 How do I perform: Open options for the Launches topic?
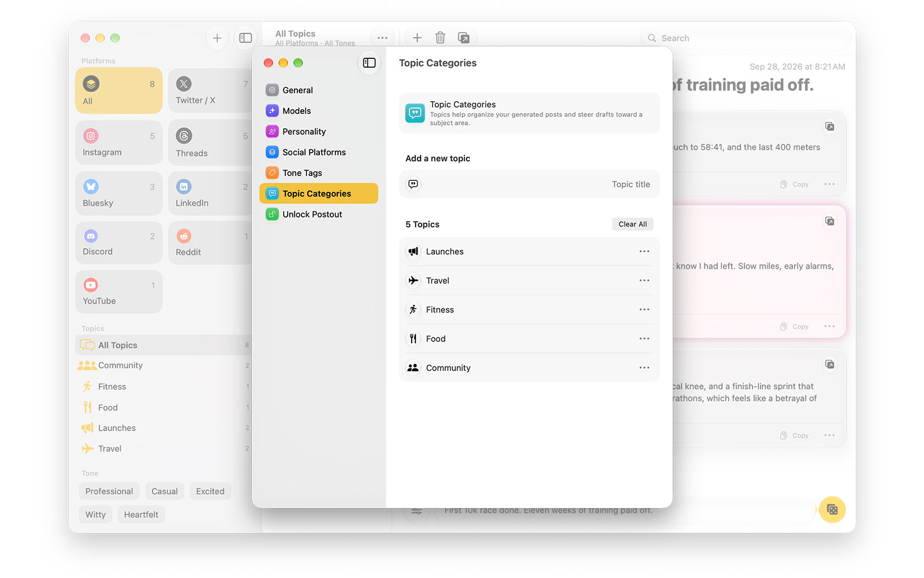[x=644, y=251]
